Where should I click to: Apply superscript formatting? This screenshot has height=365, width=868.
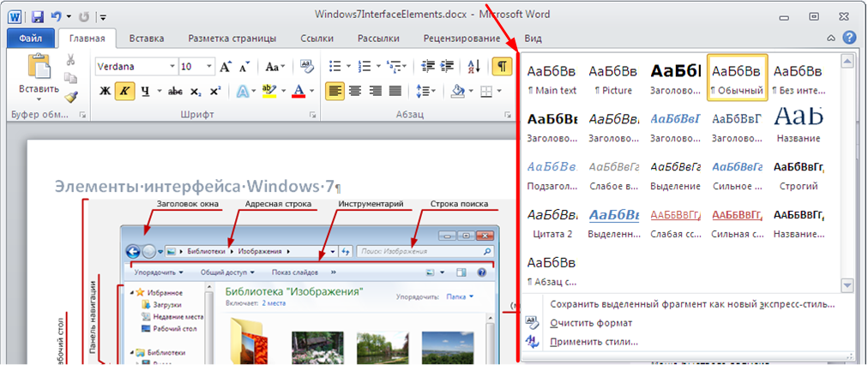tap(216, 91)
